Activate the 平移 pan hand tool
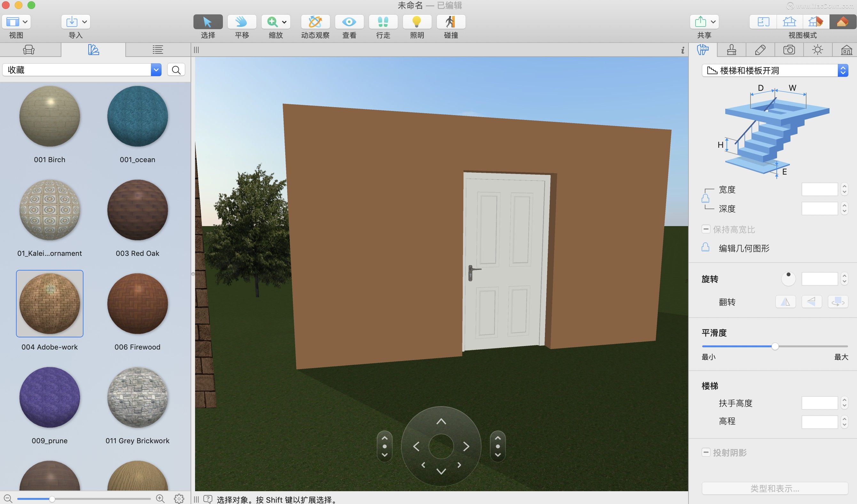857x504 pixels. coord(242,22)
